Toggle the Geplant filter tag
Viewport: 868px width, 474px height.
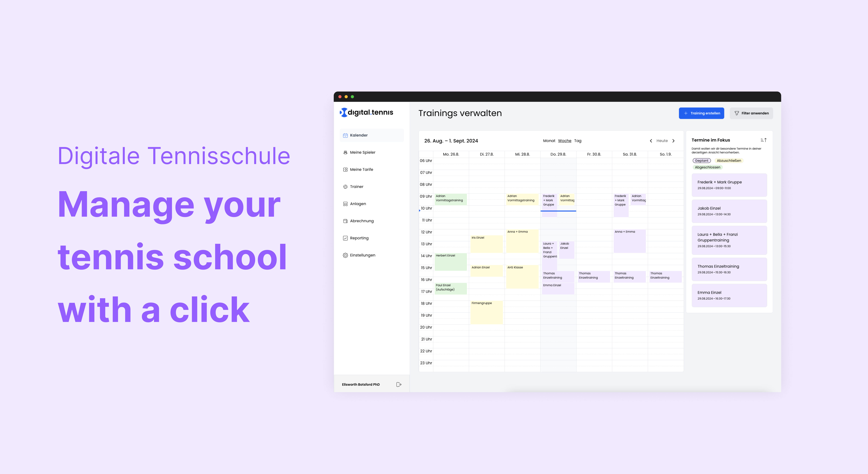pyautogui.click(x=702, y=161)
